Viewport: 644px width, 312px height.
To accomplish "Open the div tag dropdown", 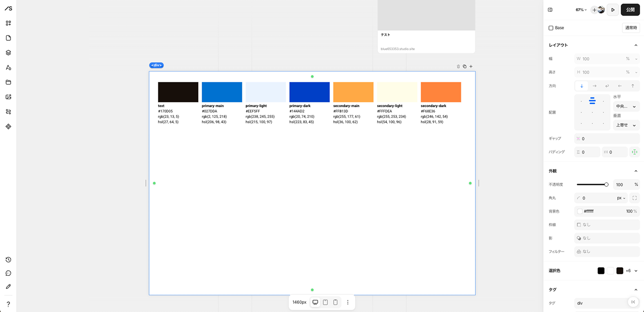I will (604, 303).
